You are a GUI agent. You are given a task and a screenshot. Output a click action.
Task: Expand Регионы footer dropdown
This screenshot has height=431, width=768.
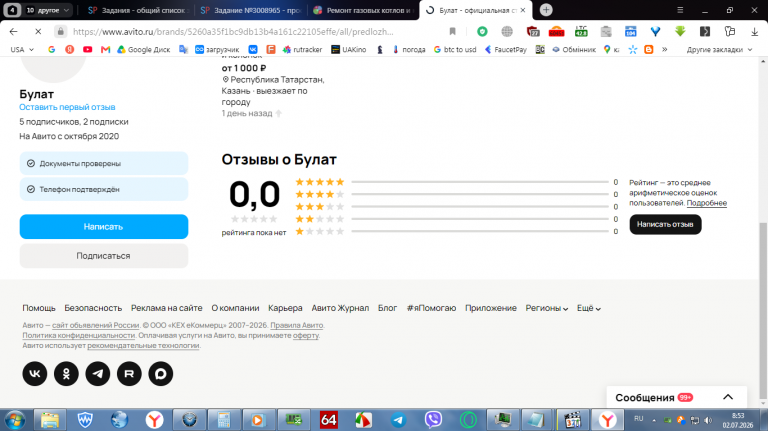point(547,308)
